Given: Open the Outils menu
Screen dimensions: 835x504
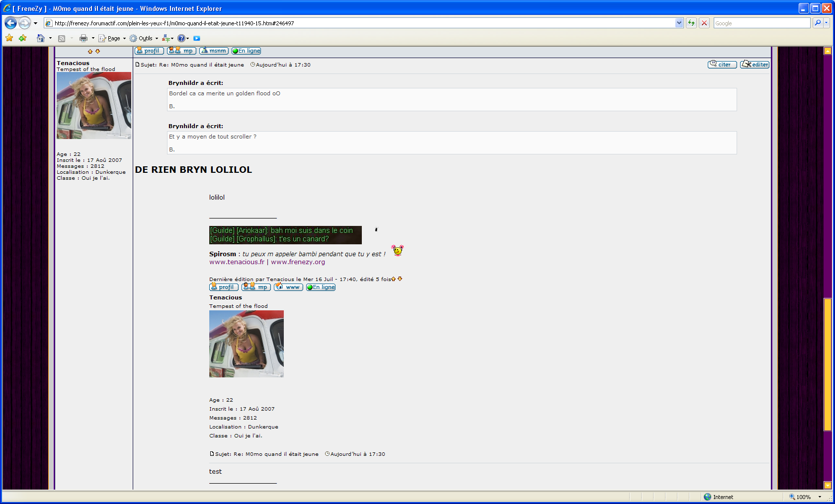Looking at the screenshot, I should [145, 38].
